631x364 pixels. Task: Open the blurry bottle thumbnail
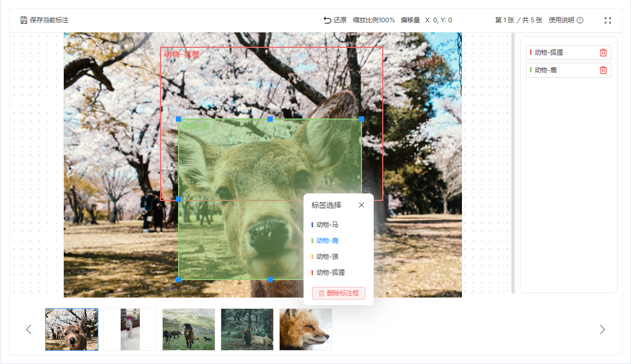pos(130,329)
